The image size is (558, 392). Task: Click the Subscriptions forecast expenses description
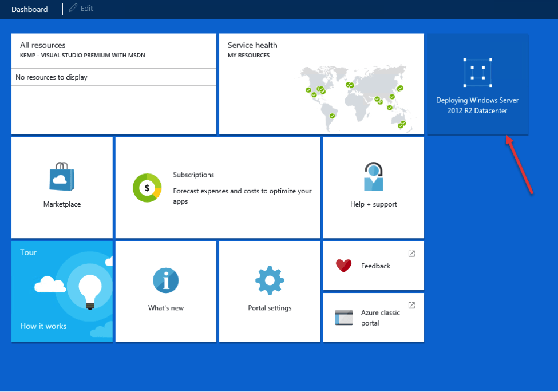point(242,196)
